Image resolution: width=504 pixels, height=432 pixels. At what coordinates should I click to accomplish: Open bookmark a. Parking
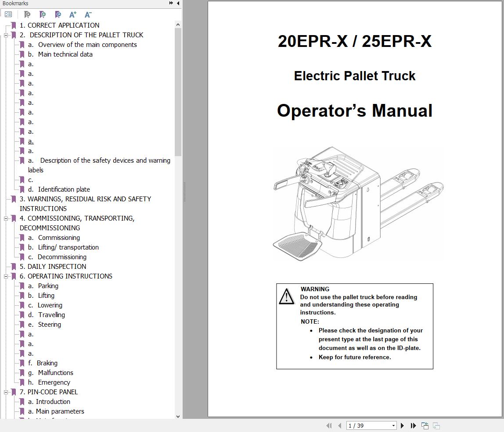click(x=43, y=286)
